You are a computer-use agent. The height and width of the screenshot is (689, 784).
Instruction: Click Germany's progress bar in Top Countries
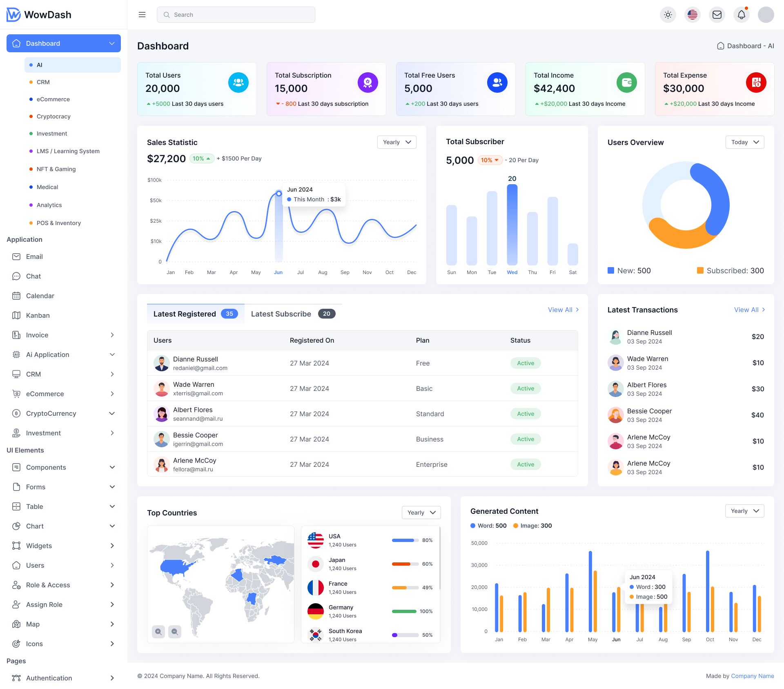(404, 611)
